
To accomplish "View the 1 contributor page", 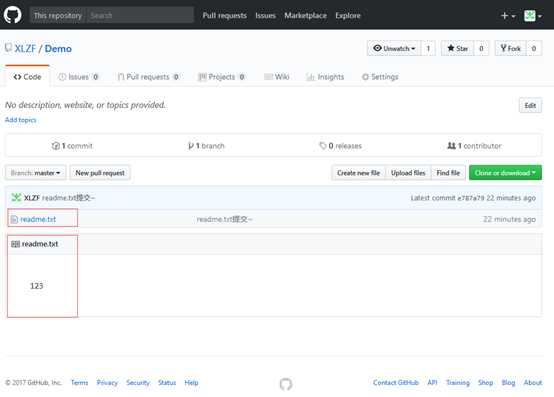I will [475, 146].
